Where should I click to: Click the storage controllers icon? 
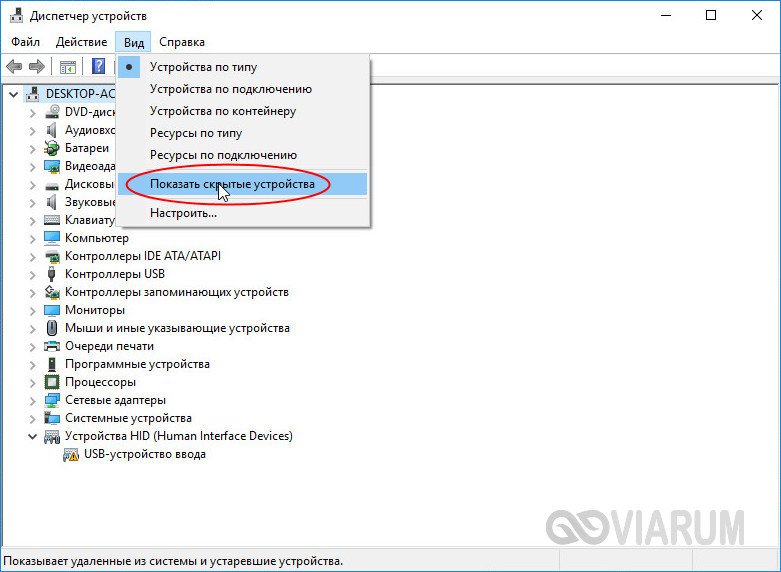[x=52, y=292]
